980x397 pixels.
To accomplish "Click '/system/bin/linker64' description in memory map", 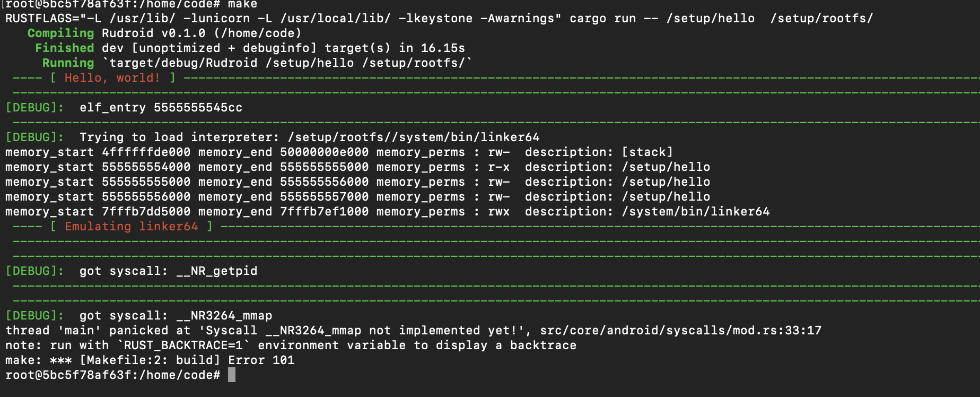I will point(696,211).
